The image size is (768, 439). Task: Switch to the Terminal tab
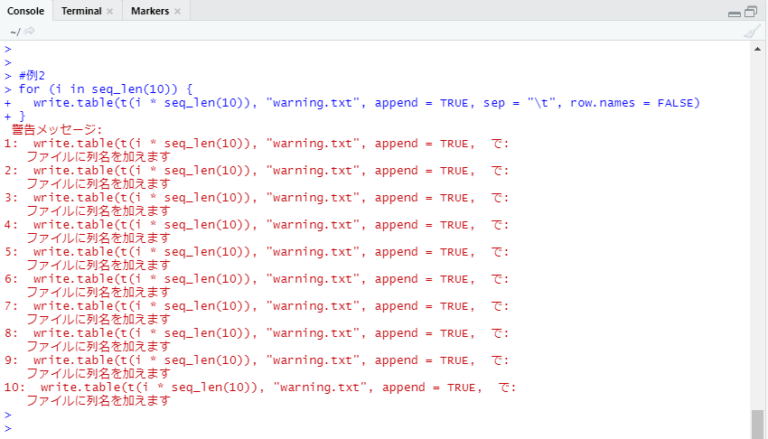tap(80, 11)
